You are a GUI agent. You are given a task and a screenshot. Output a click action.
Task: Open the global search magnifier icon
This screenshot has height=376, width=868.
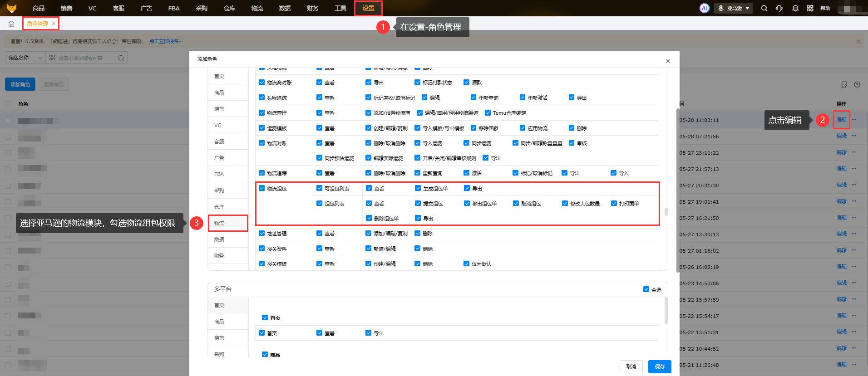coord(764,8)
